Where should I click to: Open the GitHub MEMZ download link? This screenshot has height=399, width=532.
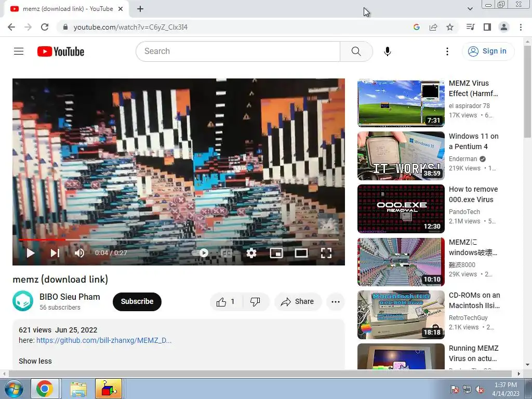click(104, 340)
